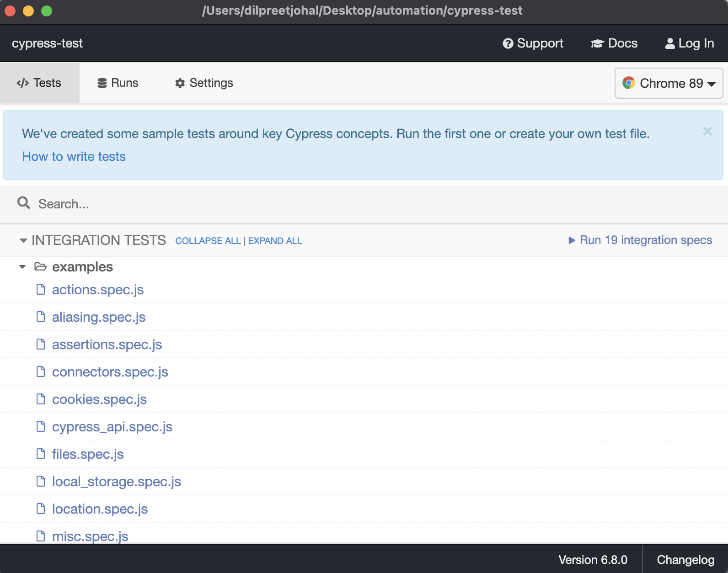Open the Chrome 89 browser dropdown

click(x=669, y=83)
